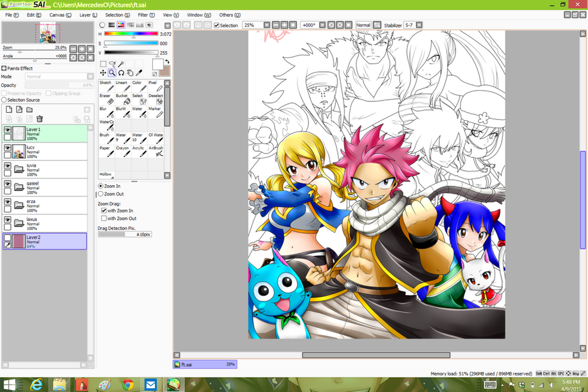This screenshot has width=588, height=392.
Task: Choose the Marker tool
Action: tap(156, 112)
